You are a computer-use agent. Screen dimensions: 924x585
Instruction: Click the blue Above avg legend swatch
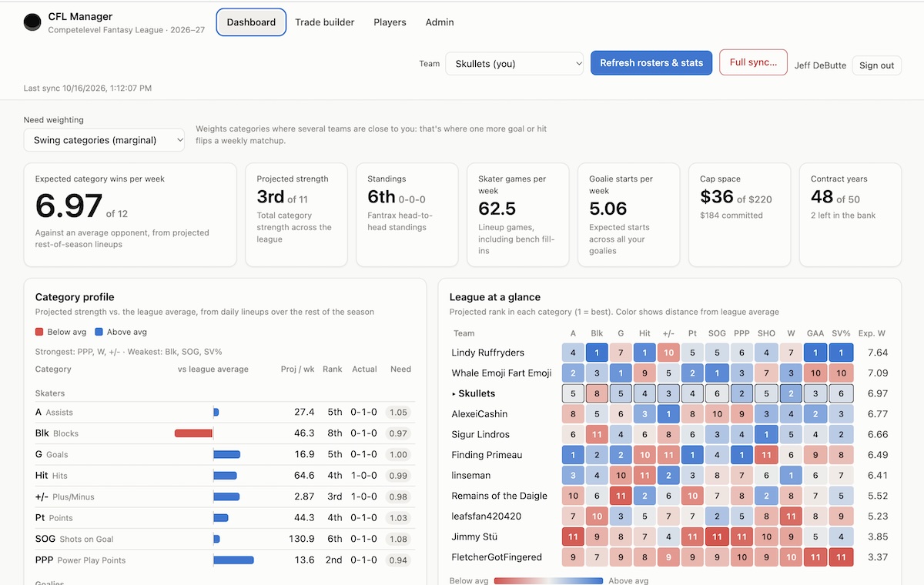point(99,332)
